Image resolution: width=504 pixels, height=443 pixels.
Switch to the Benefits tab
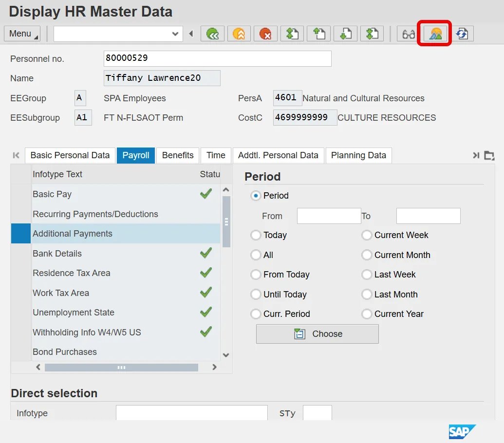coord(178,155)
